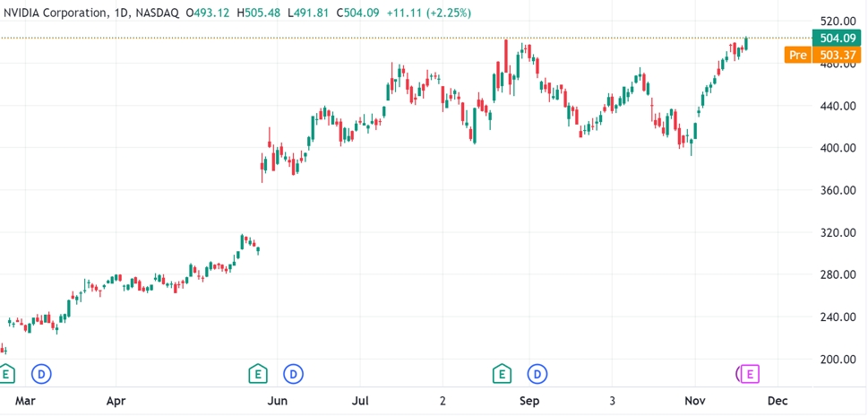Click the 280.00 price axis label
Viewport: 868px width, 417px height.
pos(837,274)
